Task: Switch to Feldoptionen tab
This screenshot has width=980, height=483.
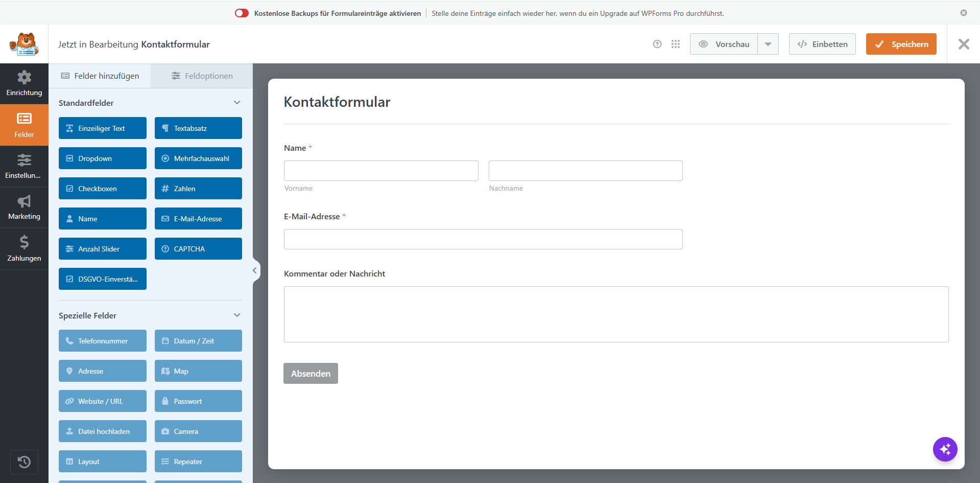Action: pos(202,76)
